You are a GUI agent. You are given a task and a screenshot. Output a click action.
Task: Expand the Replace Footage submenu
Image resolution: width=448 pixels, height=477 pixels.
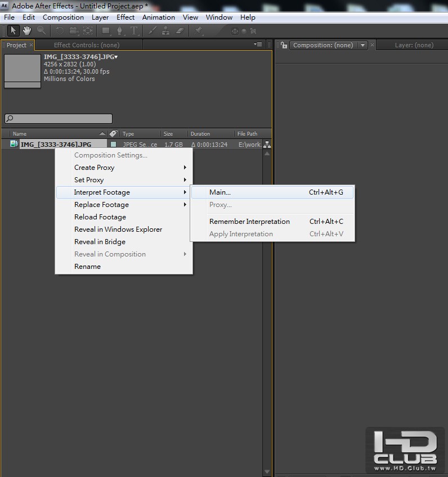[124, 205]
